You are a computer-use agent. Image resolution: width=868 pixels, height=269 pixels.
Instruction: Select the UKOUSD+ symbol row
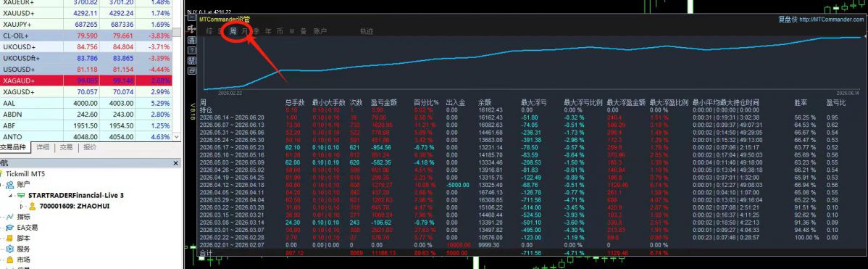point(85,46)
